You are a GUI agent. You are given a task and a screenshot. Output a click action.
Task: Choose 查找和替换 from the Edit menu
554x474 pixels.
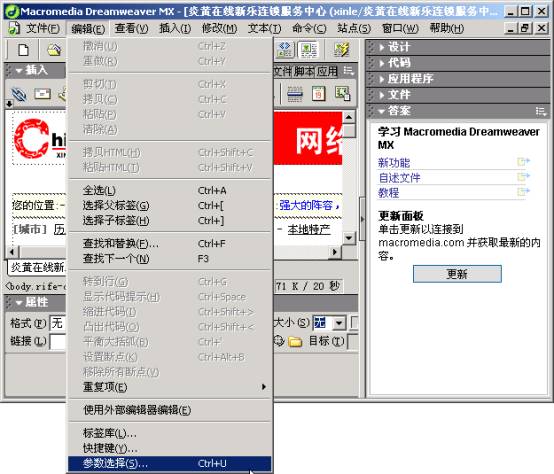(x=170, y=244)
